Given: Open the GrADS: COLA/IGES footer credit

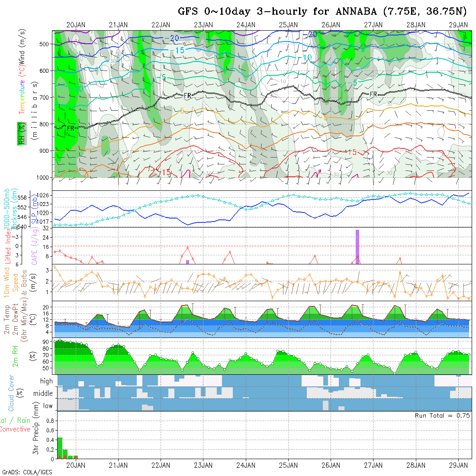Looking at the screenshot, I should (27, 472).
